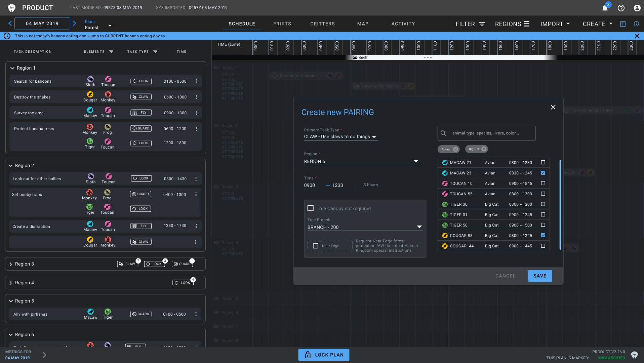Click the Tiger icon in Ally with pirhanas
Viewport: 644px width, 363px height.
tap(108, 312)
